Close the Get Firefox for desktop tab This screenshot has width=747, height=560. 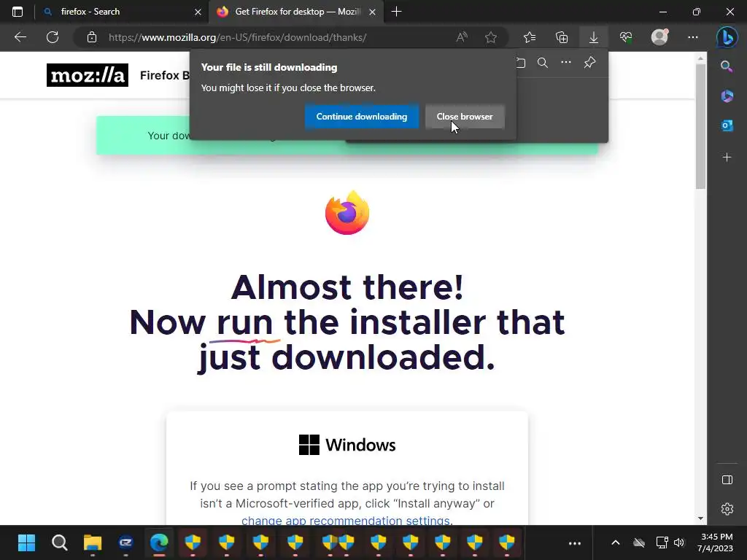click(373, 12)
